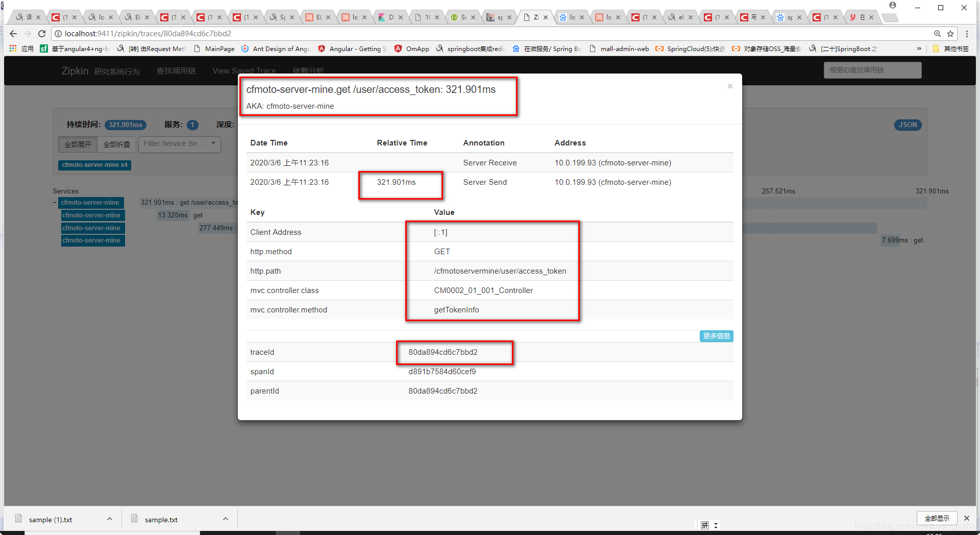Viewport: 980px width, 535px height.
Task: Close the span detail modal dialog
Action: point(730,86)
